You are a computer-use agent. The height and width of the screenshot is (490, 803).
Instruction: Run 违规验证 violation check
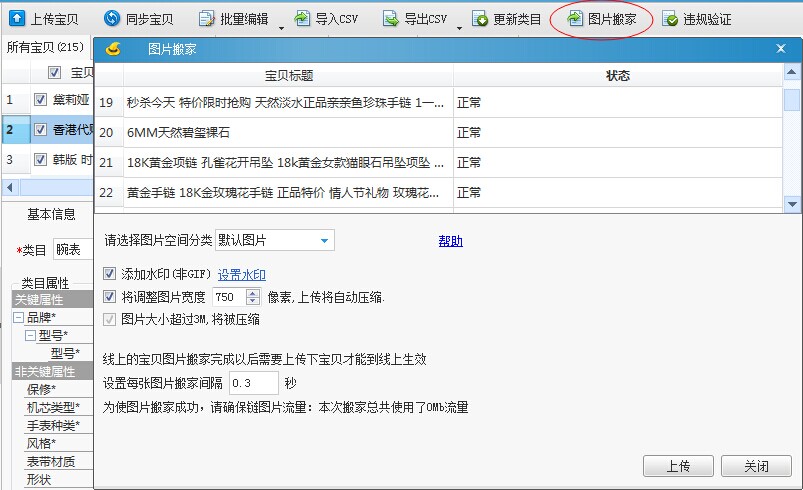click(x=669, y=19)
